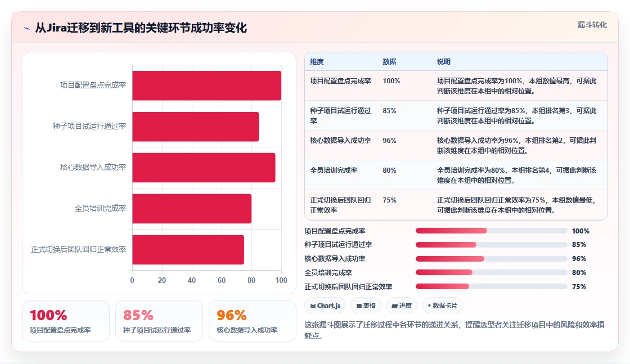630x364 pixels.
Task: Click the chart axis label 正式切换后团队回归正常效率
Action: 79,249
